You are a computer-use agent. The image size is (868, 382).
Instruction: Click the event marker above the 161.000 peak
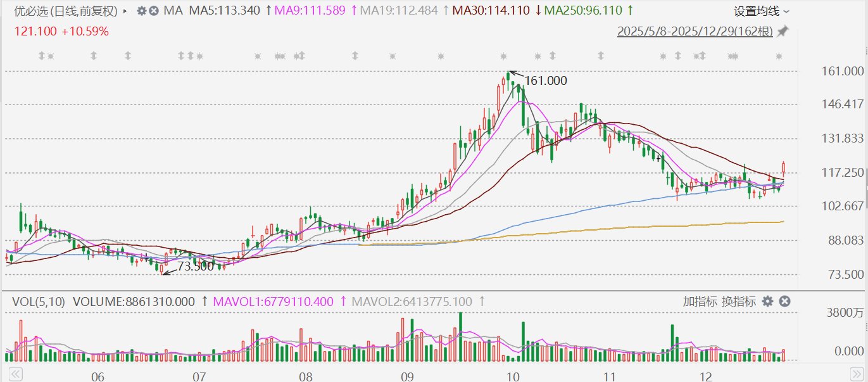(x=504, y=56)
